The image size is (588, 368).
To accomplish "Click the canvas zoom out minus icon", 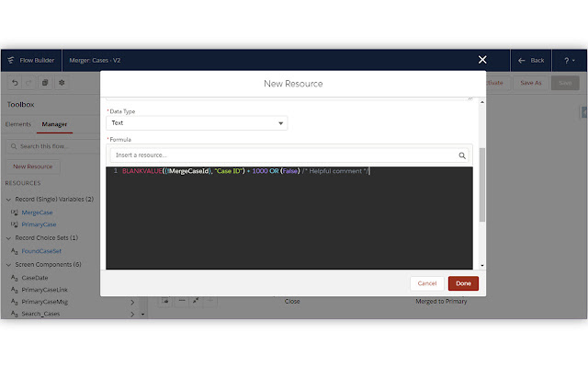I will 182,301.
